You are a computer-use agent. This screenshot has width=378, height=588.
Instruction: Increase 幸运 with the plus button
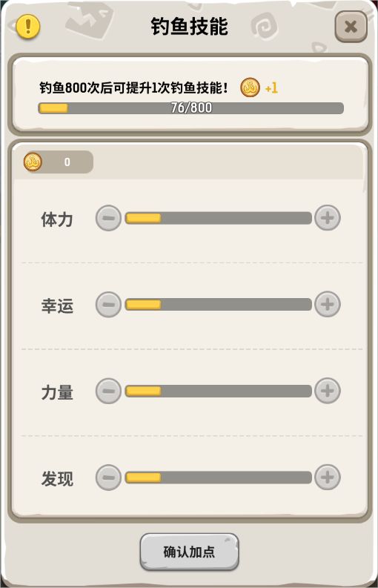coord(328,304)
